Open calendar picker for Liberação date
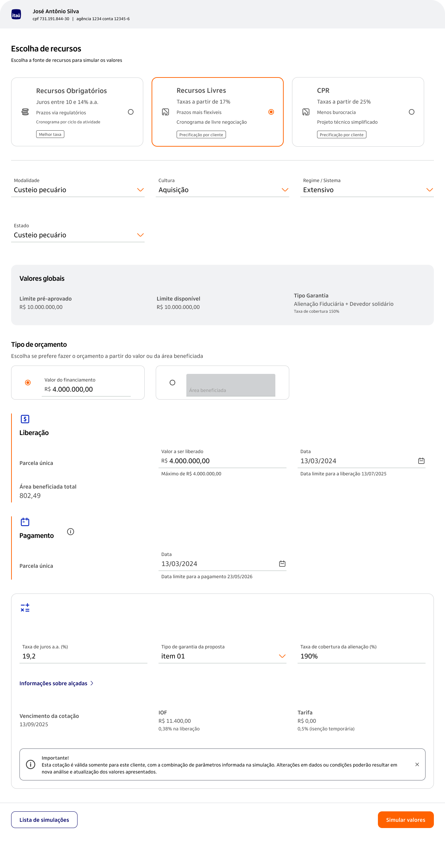The image size is (445, 868). coord(421,461)
